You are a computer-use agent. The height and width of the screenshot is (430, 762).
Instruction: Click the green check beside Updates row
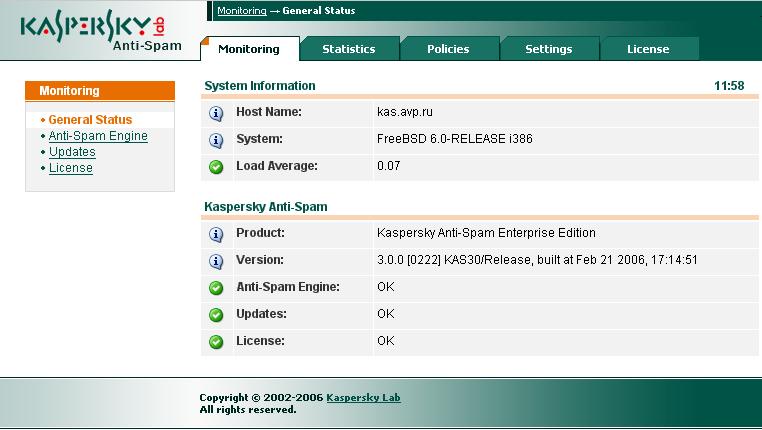216,315
